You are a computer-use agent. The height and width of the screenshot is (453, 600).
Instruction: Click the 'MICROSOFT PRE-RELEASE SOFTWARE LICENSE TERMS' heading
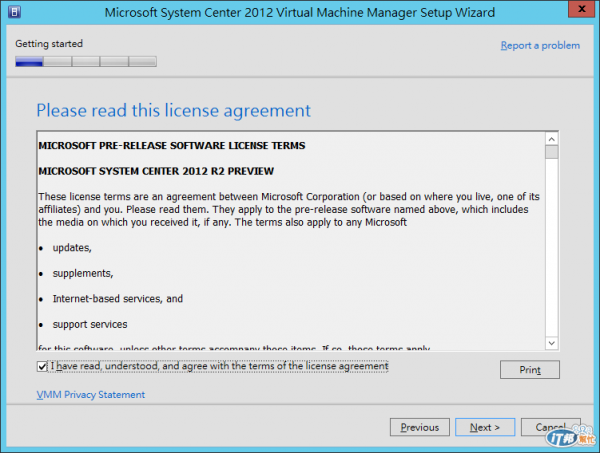click(x=172, y=146)
